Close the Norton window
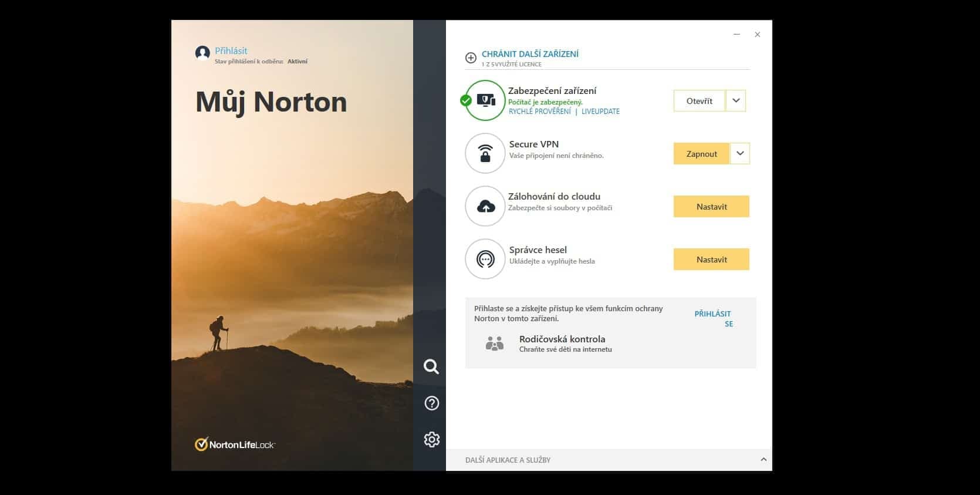980x495 pixels. click(758, 35)
